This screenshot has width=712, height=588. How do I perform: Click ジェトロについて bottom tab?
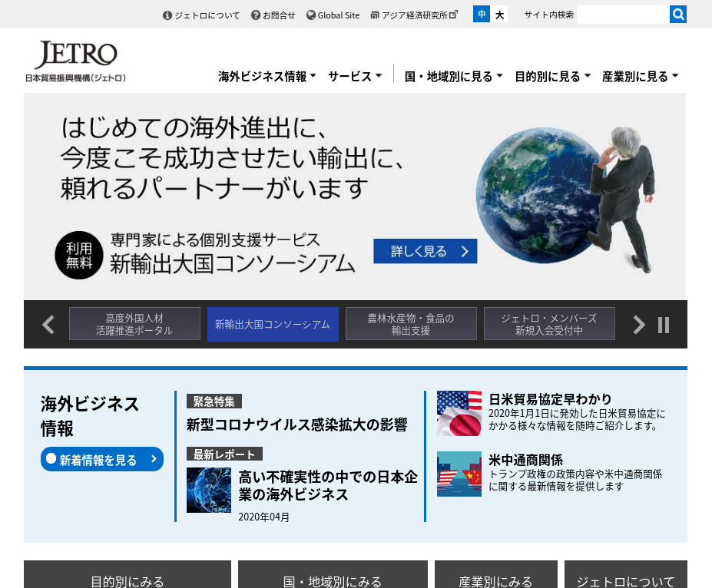(x=626, y=574)
